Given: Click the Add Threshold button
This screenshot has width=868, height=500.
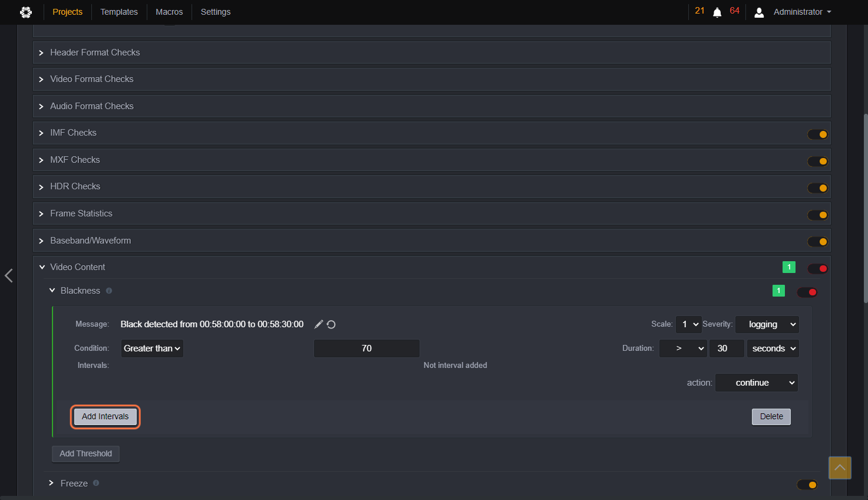Looking at the screenshot, I should pyautogui.click(x=86, y=454).
